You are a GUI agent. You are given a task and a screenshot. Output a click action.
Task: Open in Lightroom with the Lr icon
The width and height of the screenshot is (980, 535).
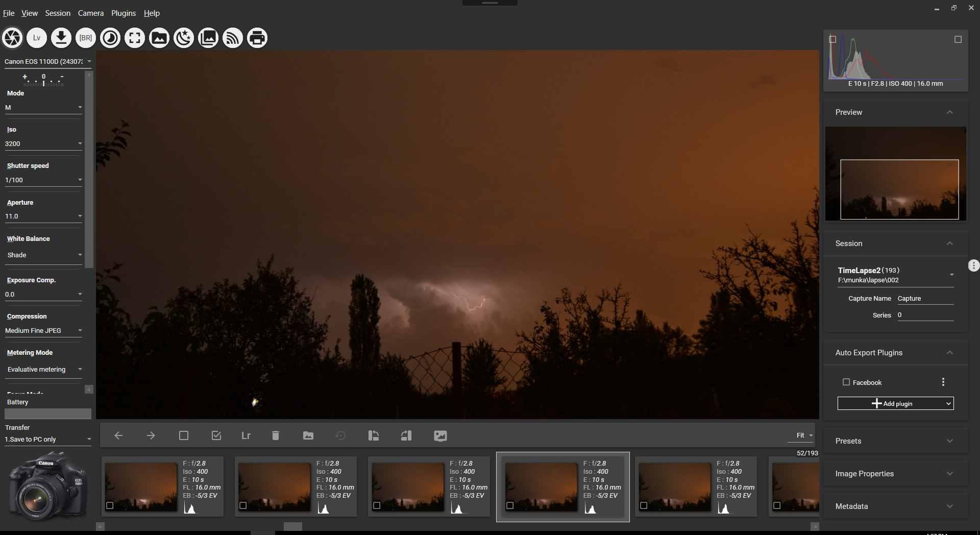[x=246, y=435]
